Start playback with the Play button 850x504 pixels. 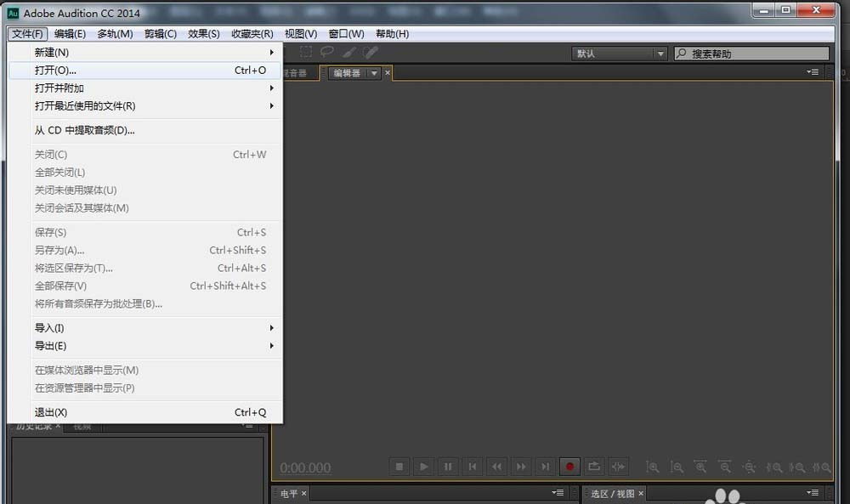[423, 467]
